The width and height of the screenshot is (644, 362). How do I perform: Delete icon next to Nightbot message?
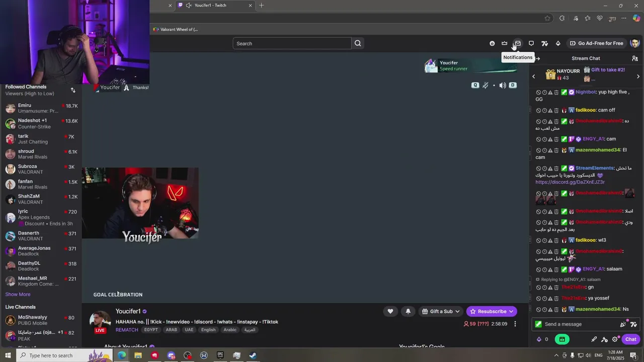coord(556,93)
